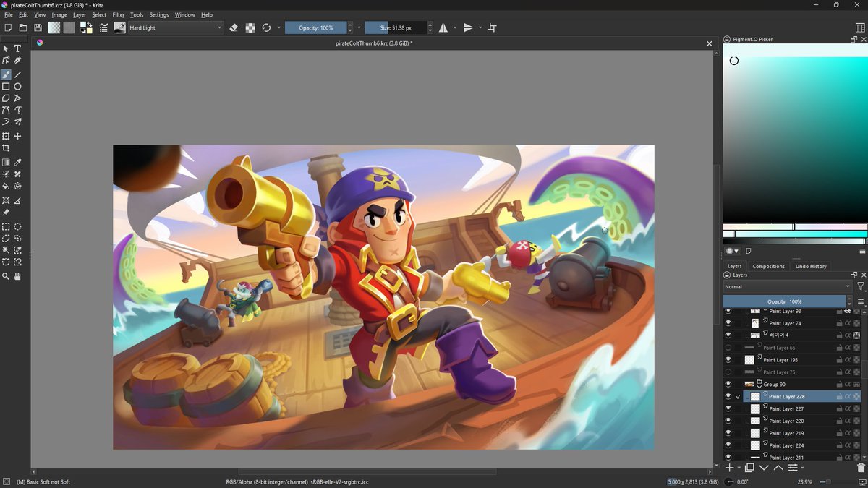Pick the Color Sampler eyedropper tool
The width and height of the screenshot is (868, 488).
click(x=18, y=163)
